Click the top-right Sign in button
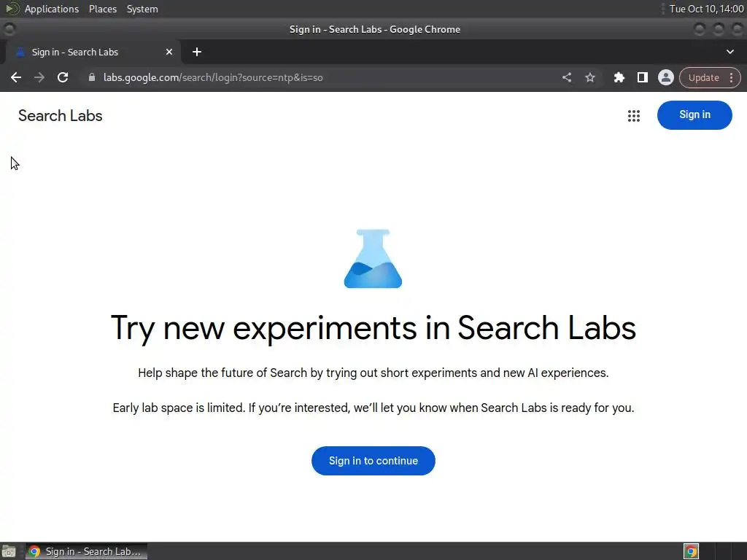 pyautogui.click(x=694, y=114)
